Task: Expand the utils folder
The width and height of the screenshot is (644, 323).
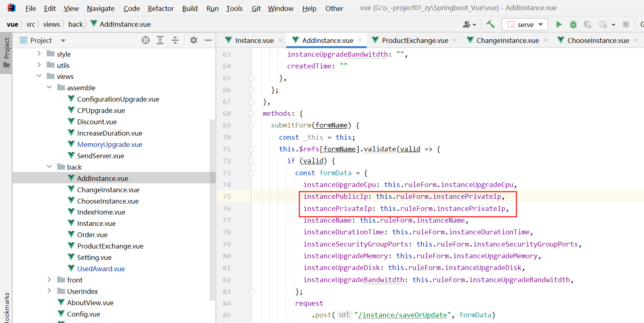Action: tap(39, 65)
